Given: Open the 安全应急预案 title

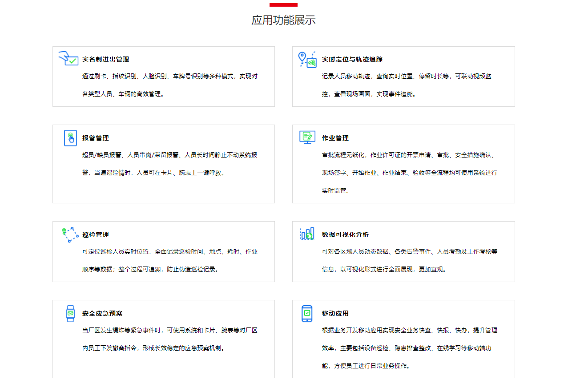Looking at the screenshot, I should [x=102, y=313].
